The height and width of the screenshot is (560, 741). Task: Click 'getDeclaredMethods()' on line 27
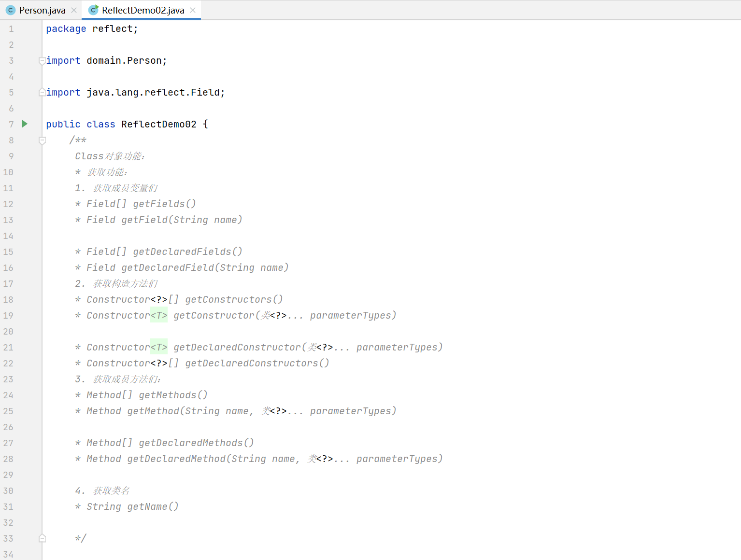coord(197,443)
